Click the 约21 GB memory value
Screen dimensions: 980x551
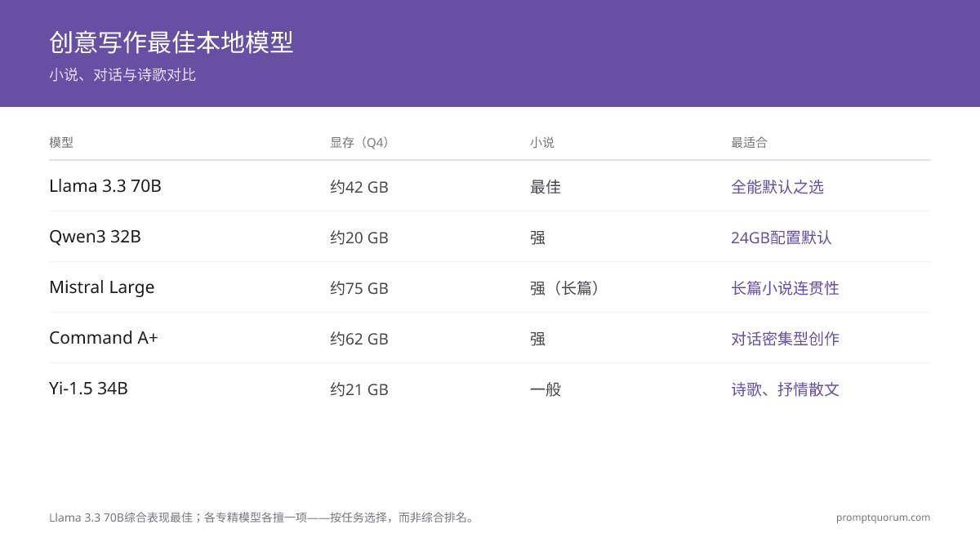pos(359,389)
